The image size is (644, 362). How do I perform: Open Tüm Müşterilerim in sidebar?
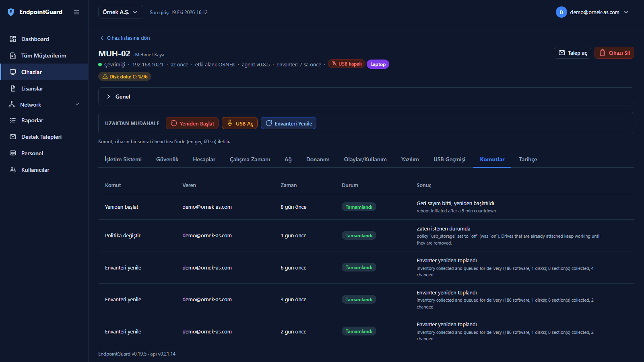(44, 56)
